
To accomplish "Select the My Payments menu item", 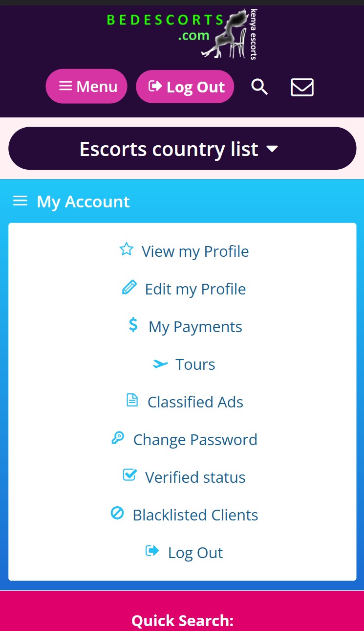I will [x=195, y=327].
